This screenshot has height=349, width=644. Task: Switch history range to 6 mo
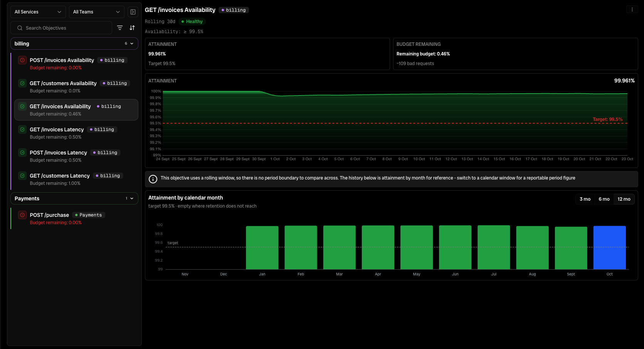tap(604, 199)
